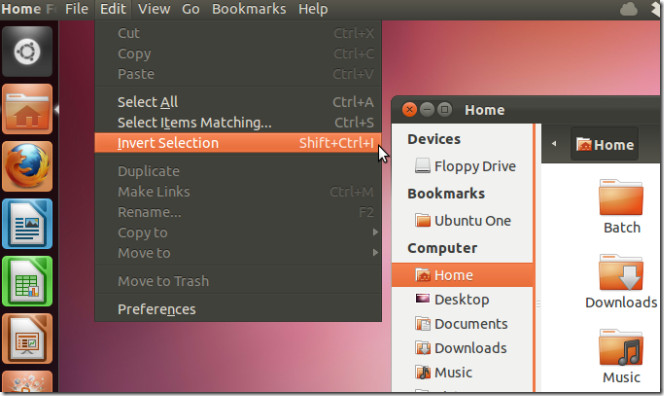Go to Desktop in the sidebar
Screen dimensions: 664x396
click(x=462, y=299)
